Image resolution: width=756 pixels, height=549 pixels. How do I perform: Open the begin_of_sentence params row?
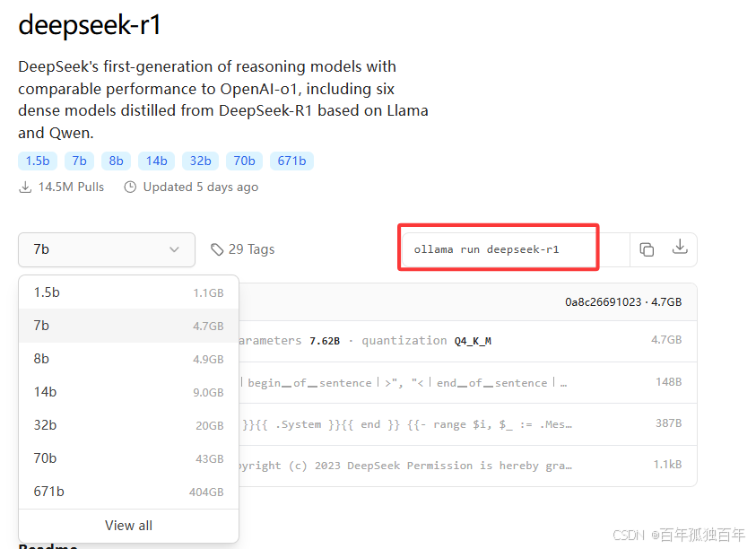tap(467, 382)
